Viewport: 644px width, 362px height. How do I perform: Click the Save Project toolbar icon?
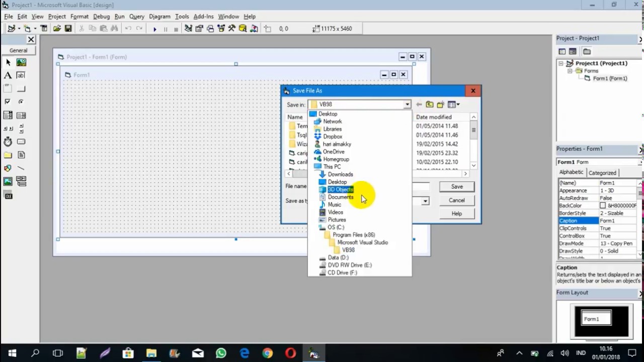point(68,29)
